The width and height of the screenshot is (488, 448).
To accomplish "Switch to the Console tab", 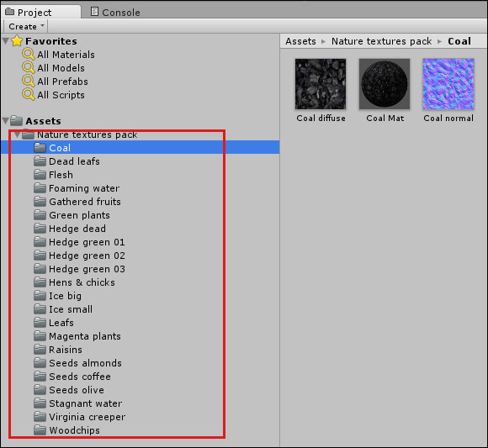I will point(115,12).
